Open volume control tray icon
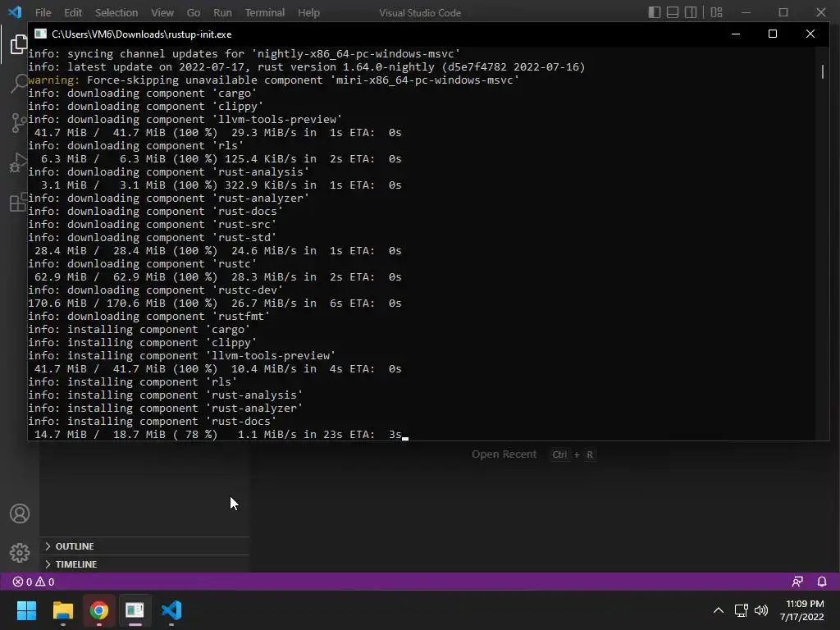The image size is (840, 630). [760, 610]
